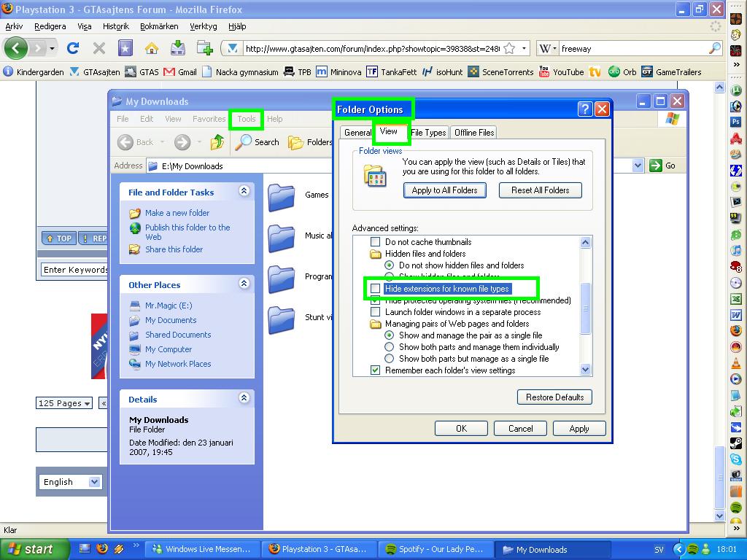Enable Do not cache thumbnails checkbox

click(x=376, y=242)
